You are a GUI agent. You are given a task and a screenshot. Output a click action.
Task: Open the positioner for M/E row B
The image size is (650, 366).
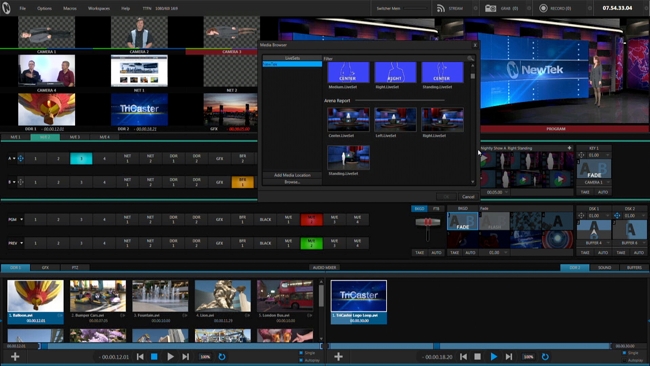[20, 182]
